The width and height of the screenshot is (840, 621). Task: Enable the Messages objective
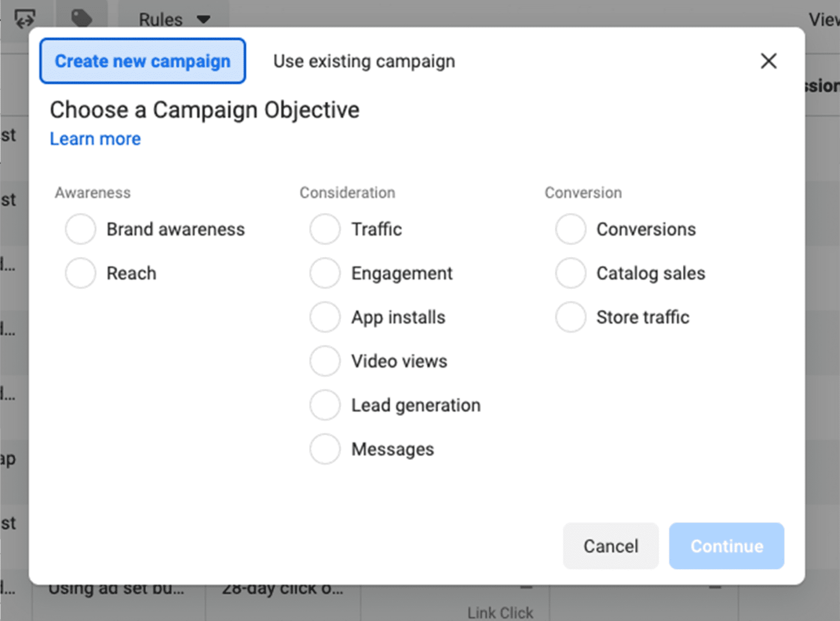tap(325, 448)
